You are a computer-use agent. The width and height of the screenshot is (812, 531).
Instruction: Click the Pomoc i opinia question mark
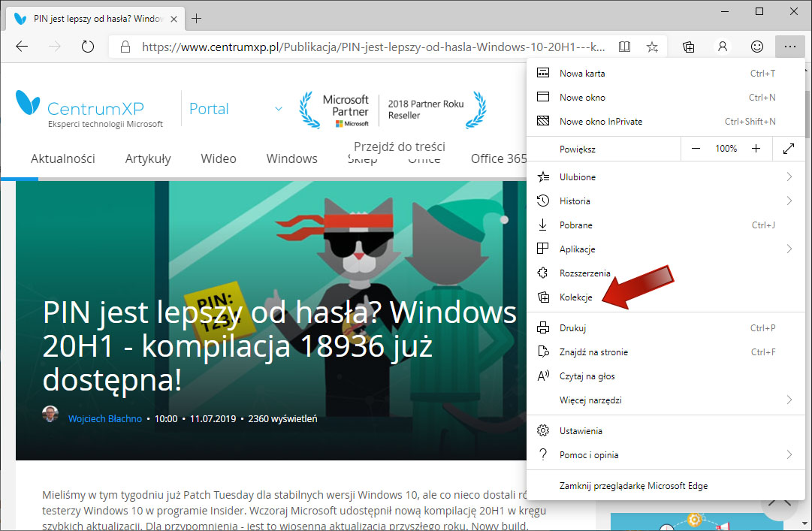point(543,454)
